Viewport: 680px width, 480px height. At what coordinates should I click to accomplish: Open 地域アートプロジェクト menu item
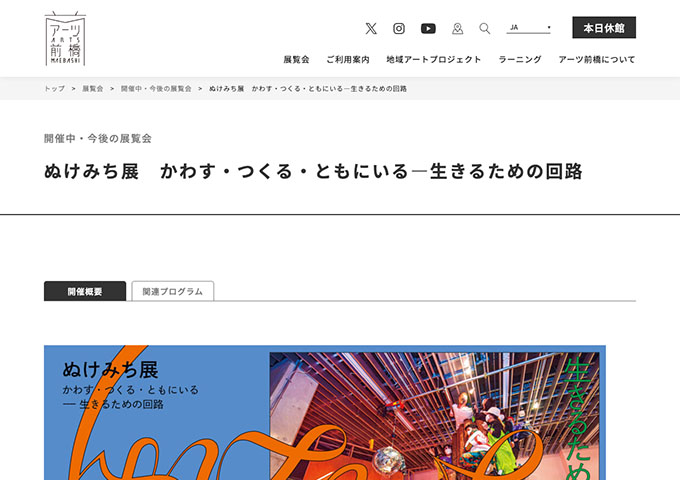coord(434,59)
